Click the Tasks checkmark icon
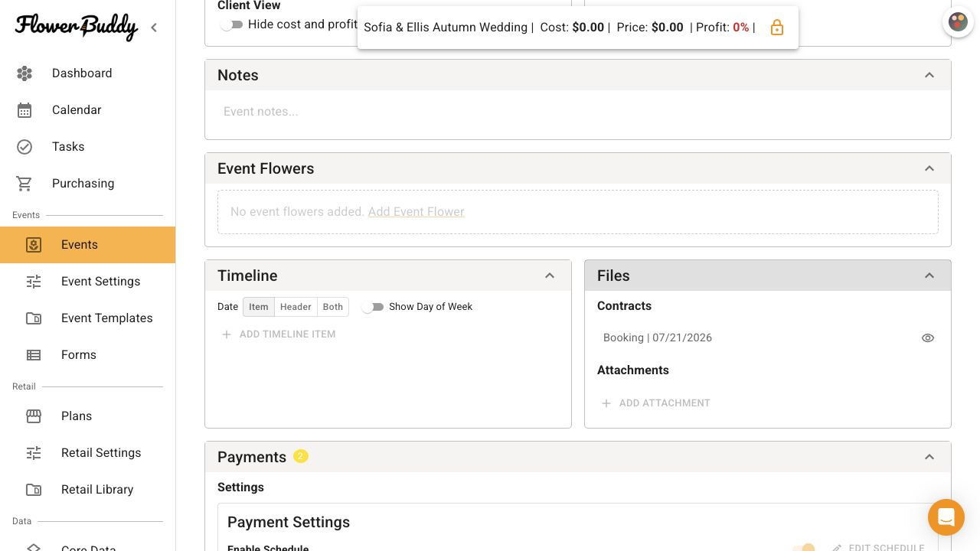Screen dimensions: 980x551 [x=24, y=147]
